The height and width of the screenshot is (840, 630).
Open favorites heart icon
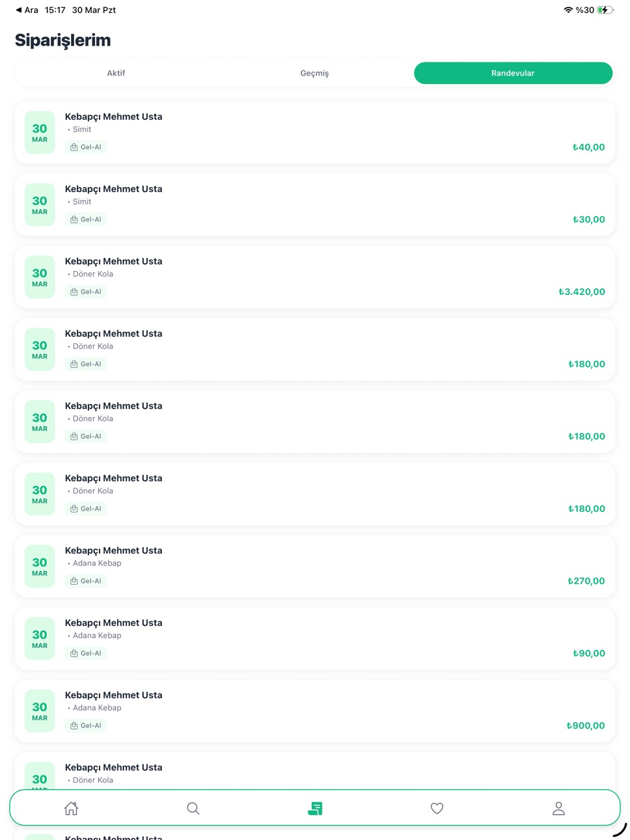[x=437, y=808]
